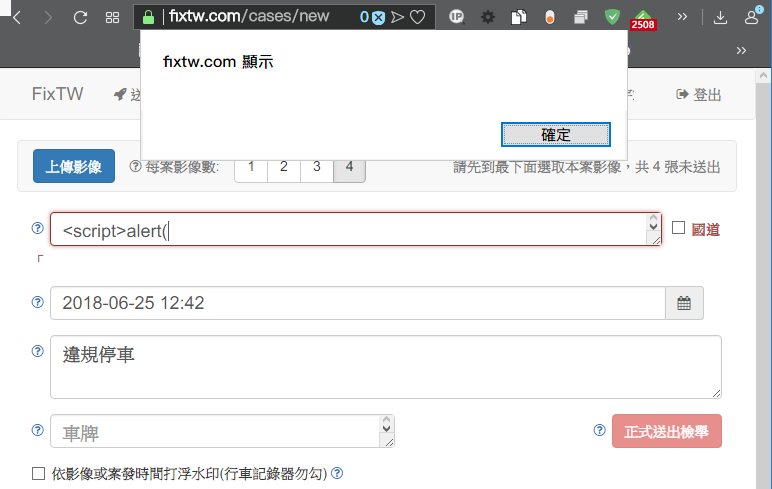Bookmark page with the heart icon
This screenshot has width=772, height=489.
[418, 18]
